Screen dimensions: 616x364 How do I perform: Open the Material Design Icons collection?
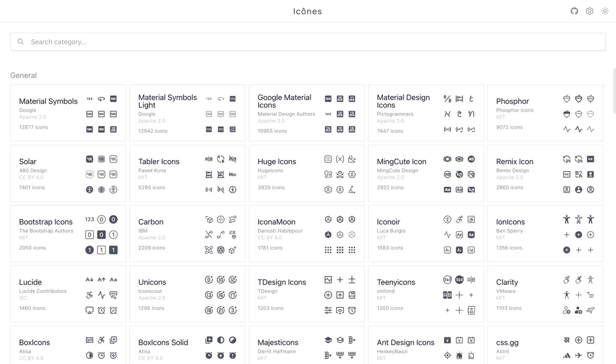[x=426, y=113]
